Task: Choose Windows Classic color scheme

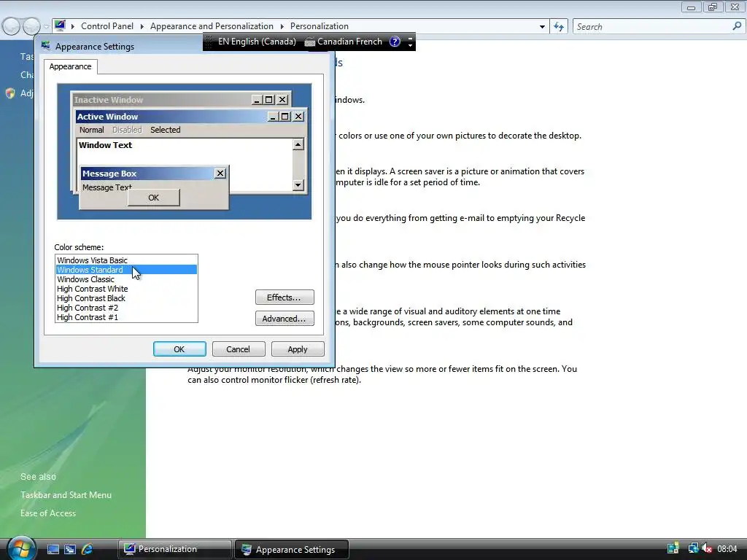Action: 126,279
